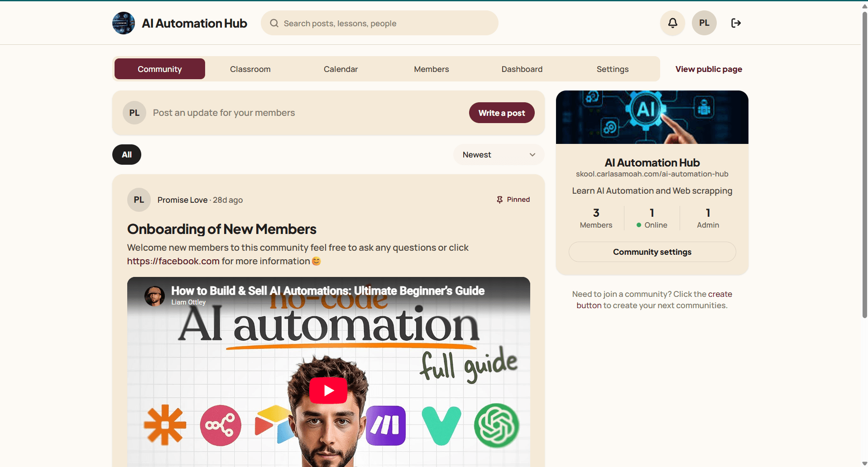Click the logout arrow icon
Image resolution: width=868 pixels, height=467 pixels.
click(x=736, y=23)
